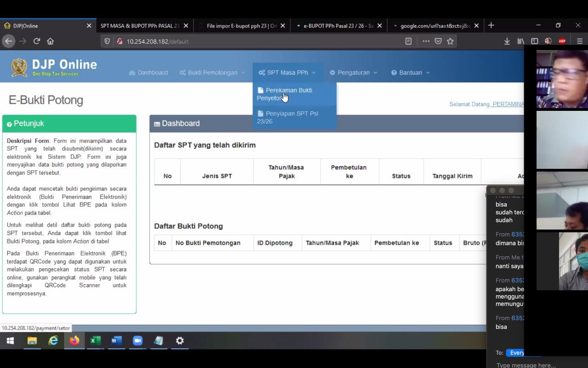Collapse the SPT Masa PPh dropdown
Screen dimensions: 588x368
pos(287,73)
